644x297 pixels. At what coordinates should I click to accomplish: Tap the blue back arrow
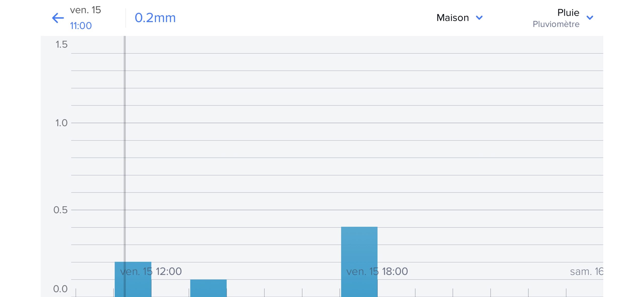(58, 18)
